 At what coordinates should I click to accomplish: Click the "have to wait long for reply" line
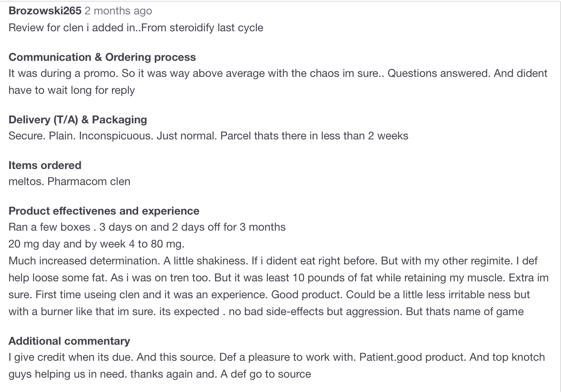(71, 90)
